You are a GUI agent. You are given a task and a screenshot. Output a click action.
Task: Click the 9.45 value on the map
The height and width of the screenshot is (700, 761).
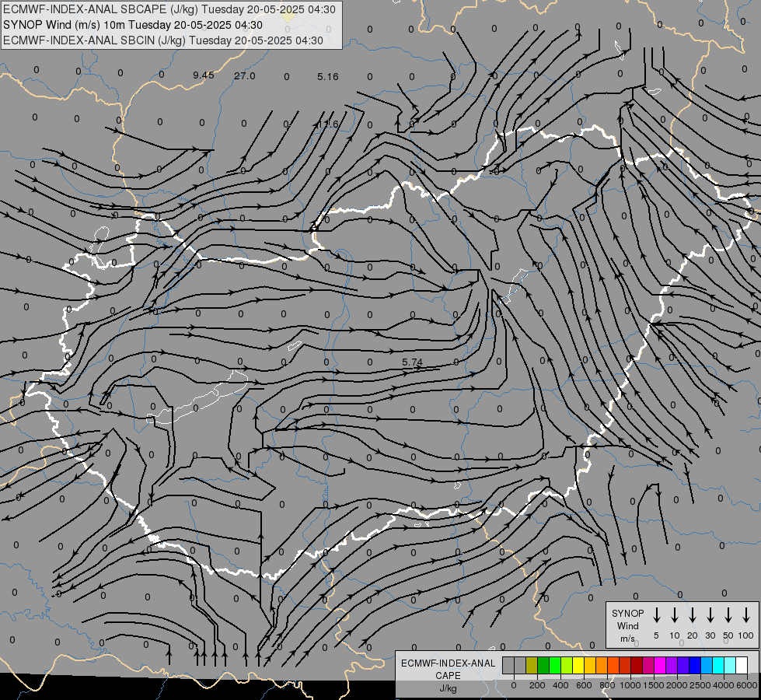[204, 75]
